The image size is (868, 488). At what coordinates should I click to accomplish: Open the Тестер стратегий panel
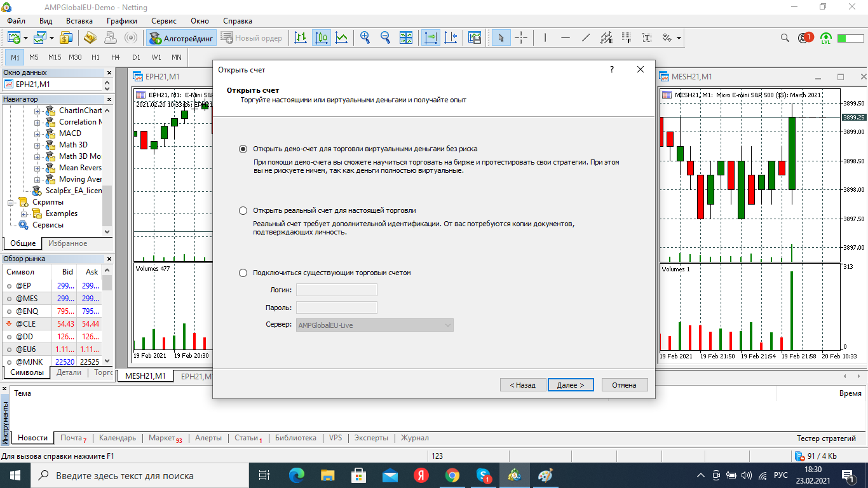point(827,438)
